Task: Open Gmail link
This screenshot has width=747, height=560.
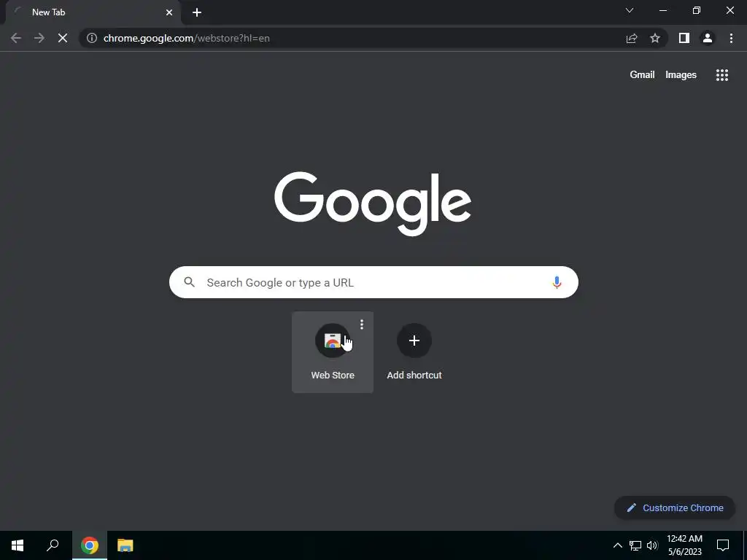Action: [642, 75]
